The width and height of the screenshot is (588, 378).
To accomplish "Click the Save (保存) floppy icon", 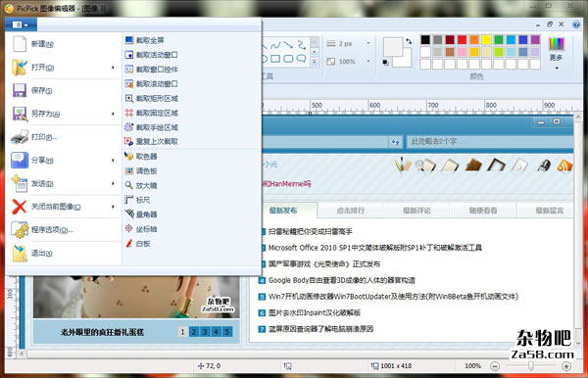I will click(x=20, y=90).
